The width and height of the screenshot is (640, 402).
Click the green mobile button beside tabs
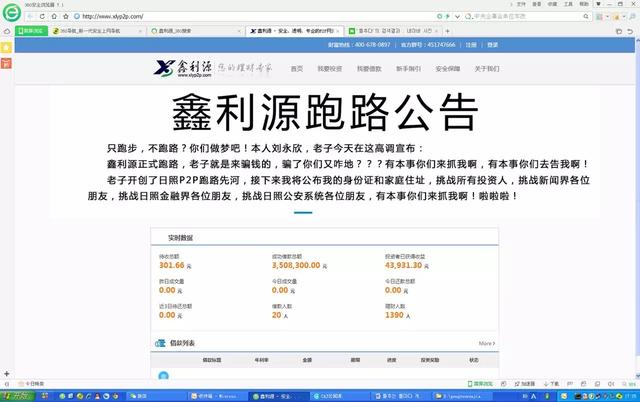click(x=31, y=31)
